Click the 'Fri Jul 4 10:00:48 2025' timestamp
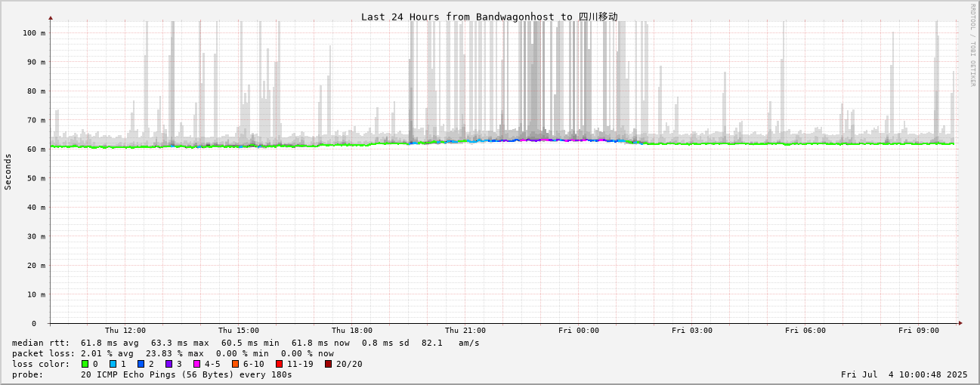The width and height of the screenshot is (980, 385). [x=904, y=374]
